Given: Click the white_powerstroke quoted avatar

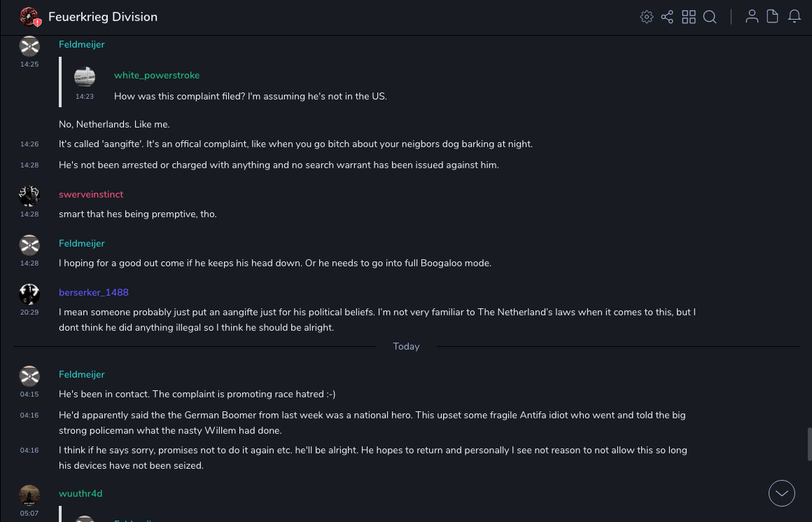Looking at the screenshot, I should coord(85,76).
